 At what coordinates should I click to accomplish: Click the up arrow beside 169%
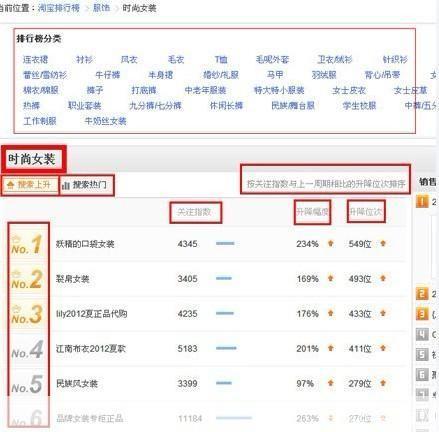point(331,278)
